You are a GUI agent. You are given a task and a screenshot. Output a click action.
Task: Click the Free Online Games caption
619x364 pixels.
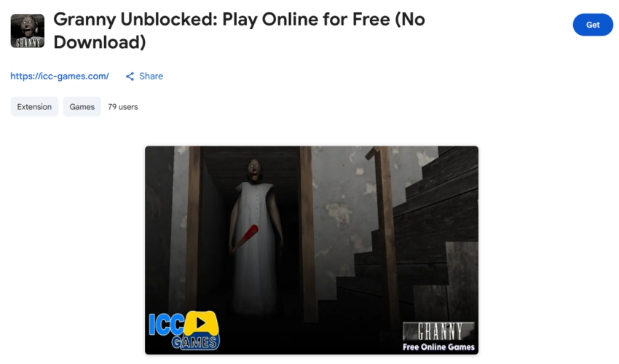coord(438,347)
